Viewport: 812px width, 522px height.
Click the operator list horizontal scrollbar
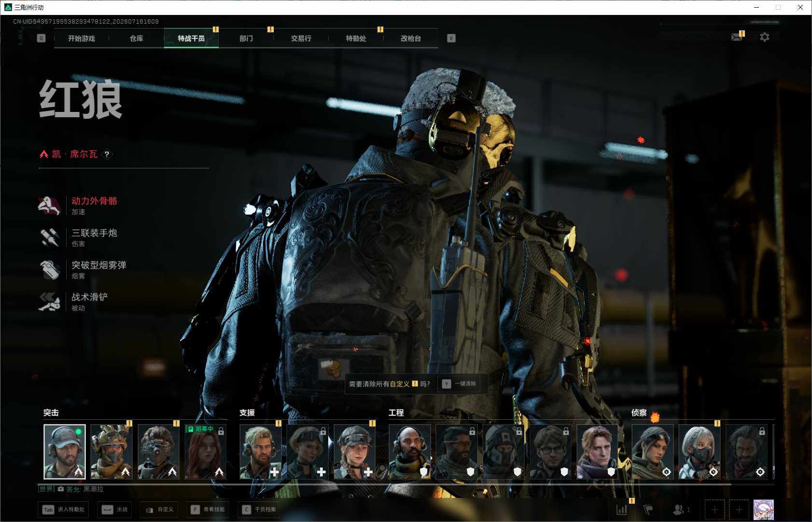coord(384,483)
